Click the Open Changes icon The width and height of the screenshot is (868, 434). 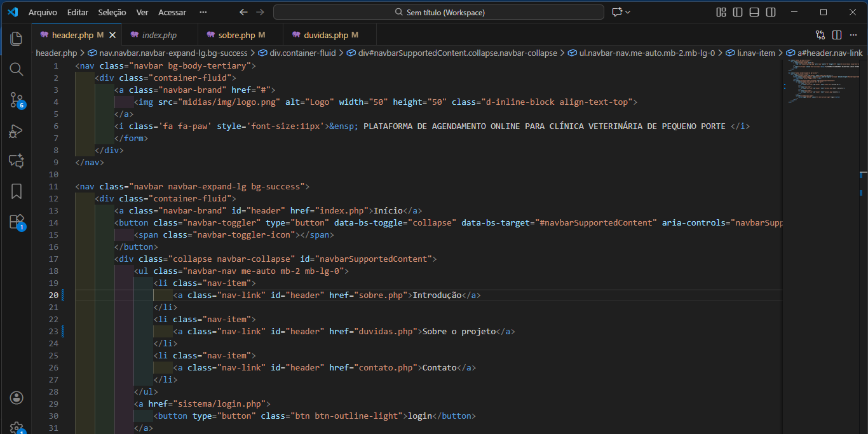click(x=820, y=35)
